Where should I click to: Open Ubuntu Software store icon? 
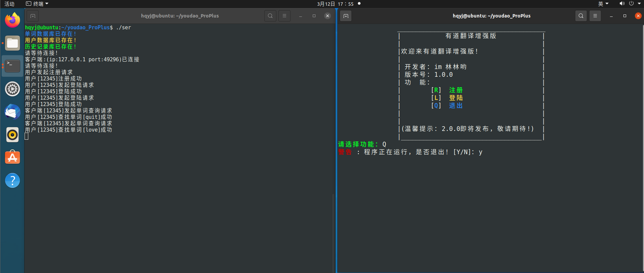point(12,157)
